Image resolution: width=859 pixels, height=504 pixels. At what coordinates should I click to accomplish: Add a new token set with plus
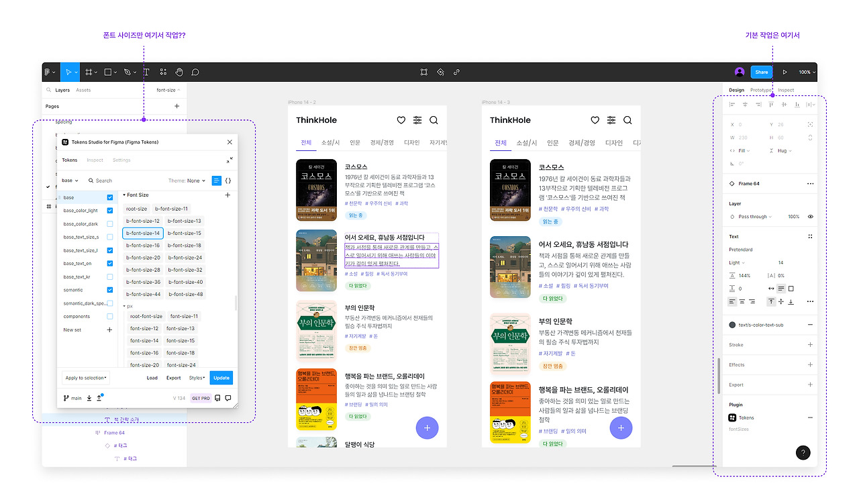pos(110,330)
